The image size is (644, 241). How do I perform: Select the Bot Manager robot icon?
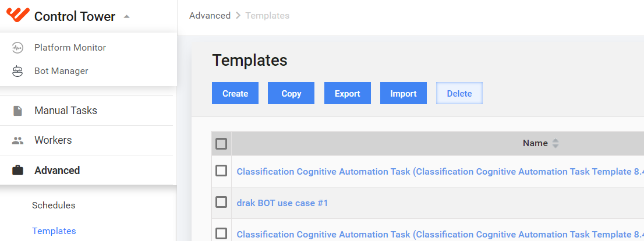[x=17, y=71]
